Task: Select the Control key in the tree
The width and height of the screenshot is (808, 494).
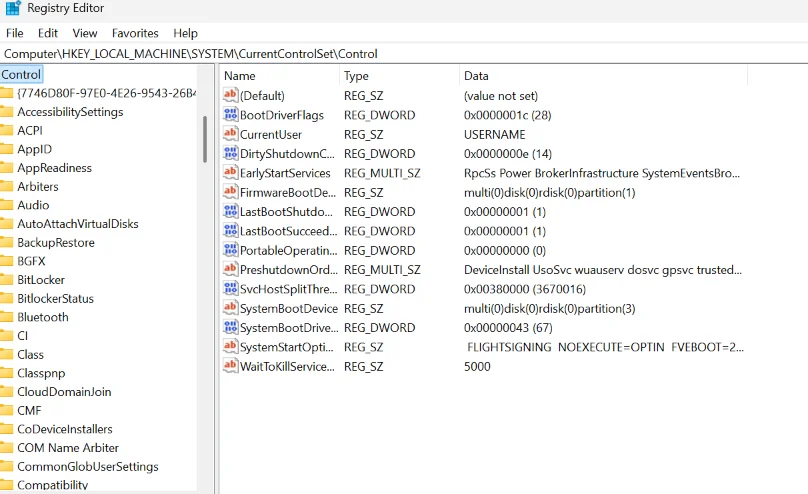Action: click(21, 74)
